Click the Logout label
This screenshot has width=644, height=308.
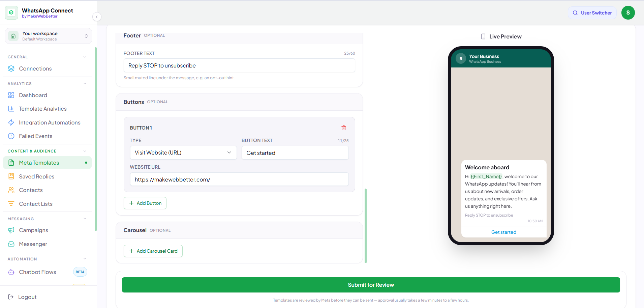pos(27,297)
